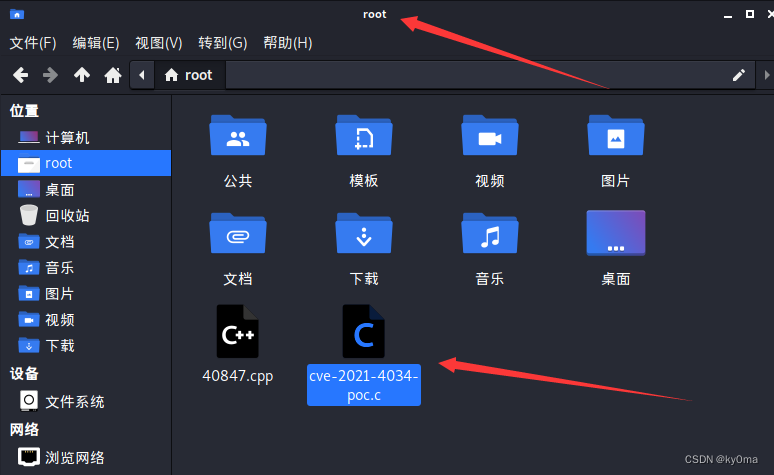The image size is (774, 475).
Task: Select the 文档 folder icon in file pane
Action: (238, 234)
